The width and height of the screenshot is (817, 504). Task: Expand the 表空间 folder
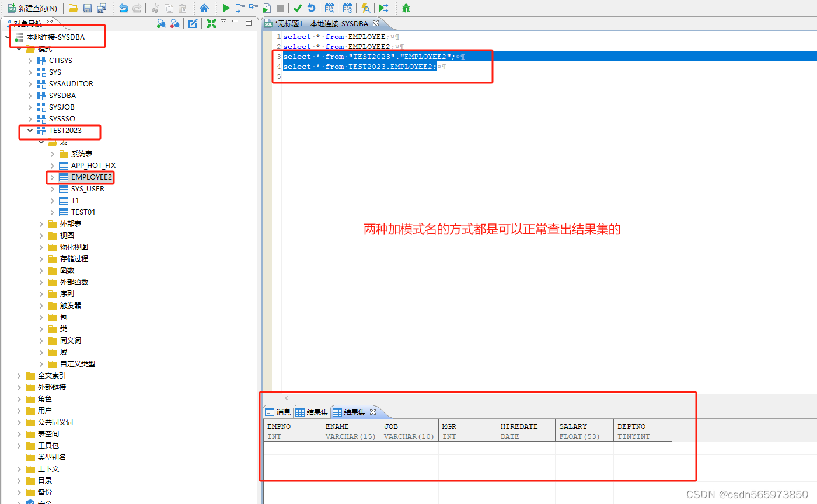point(19,434)
